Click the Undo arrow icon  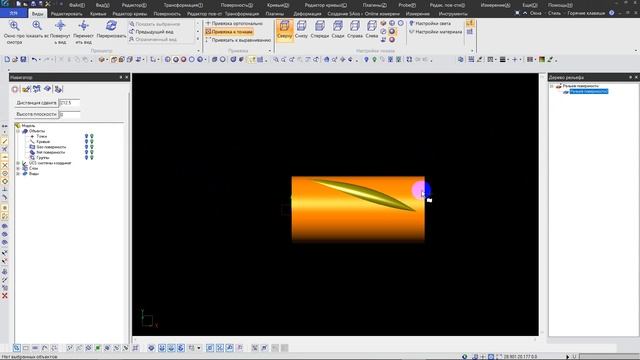(x=34, y=60)
